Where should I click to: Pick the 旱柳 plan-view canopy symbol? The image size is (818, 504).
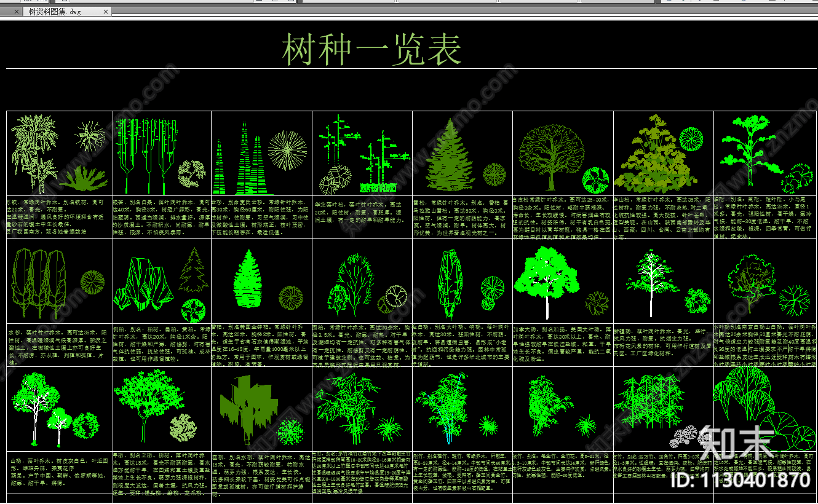click(x=183, y=427)
